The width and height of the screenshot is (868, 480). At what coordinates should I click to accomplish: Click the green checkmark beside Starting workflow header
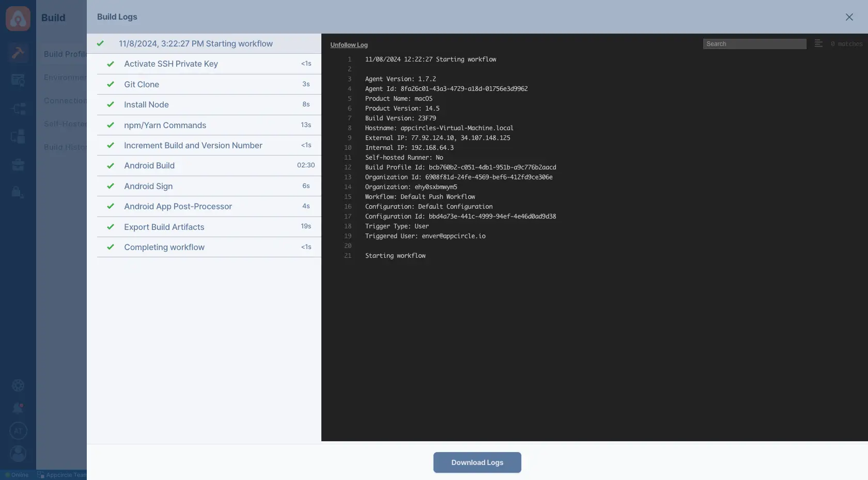100,43
